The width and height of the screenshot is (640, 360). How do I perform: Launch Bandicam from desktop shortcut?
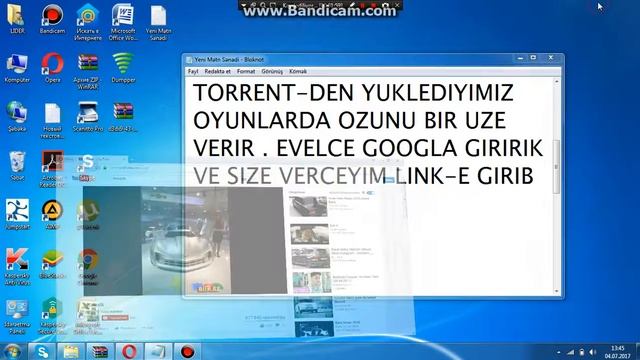click(x=52, y=19)
